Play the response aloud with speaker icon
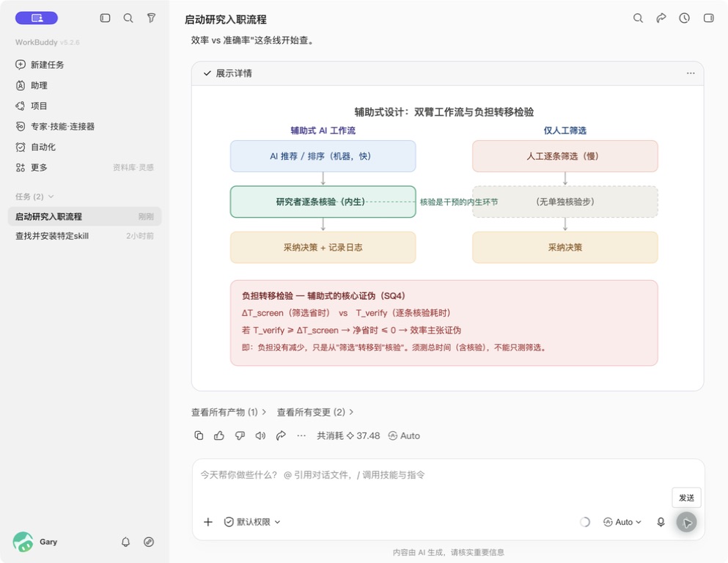This screenshot has height=563, width=728. (x=260, y=435)
